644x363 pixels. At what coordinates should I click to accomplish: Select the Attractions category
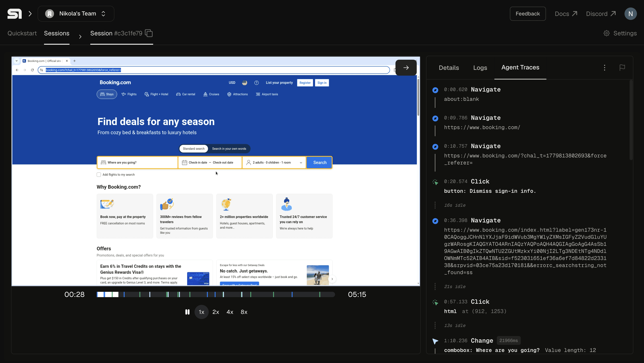pos(237,94)
